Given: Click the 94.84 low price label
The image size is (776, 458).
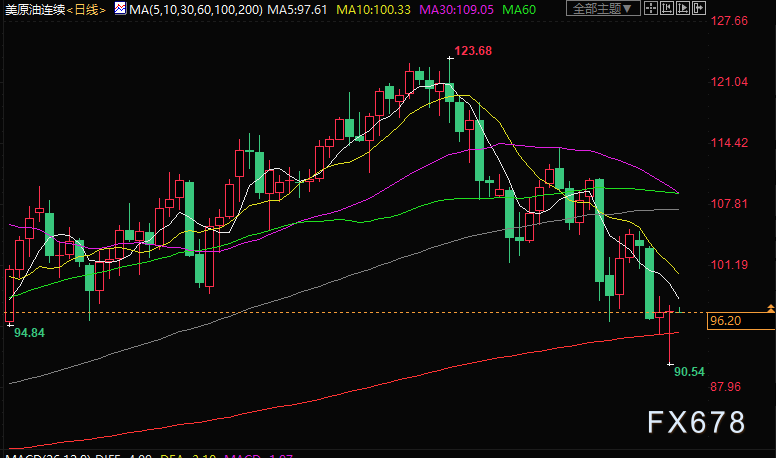Looking at the screenshot, I should pyautogui.click(x=29, y=333).
